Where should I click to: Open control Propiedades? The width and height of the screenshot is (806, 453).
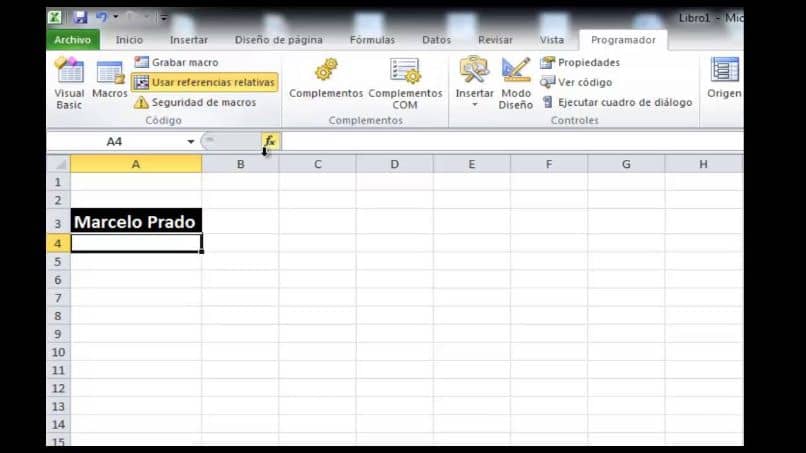click(580, 62)
